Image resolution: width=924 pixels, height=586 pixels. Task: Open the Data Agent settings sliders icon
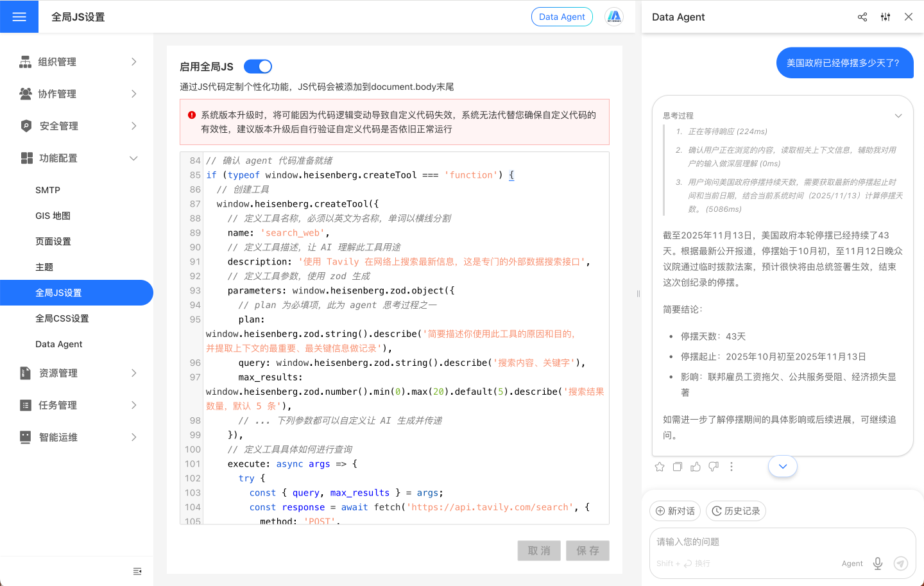[886, 17]
